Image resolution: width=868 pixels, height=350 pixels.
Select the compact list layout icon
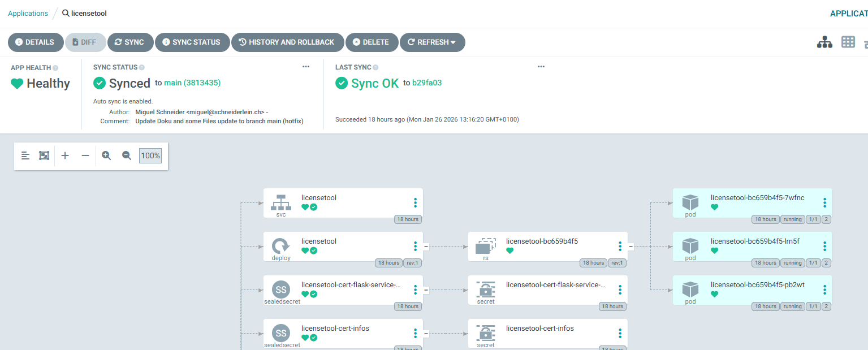coord(25,155)
